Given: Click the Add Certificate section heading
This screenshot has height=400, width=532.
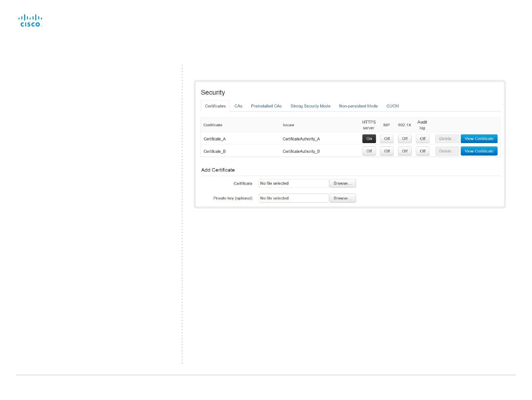Looking at the screenshot, I should [218, 170].
